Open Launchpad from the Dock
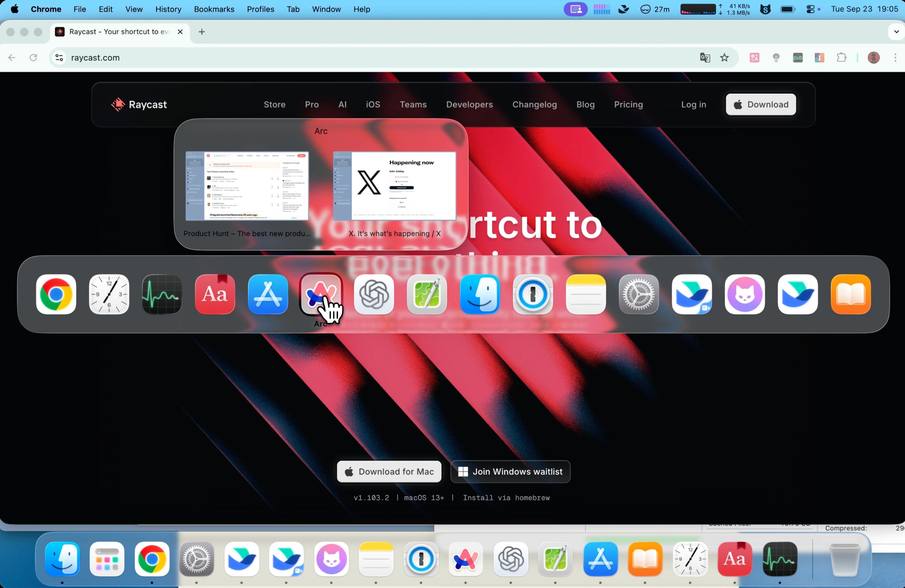 click(x=107, y=559)
